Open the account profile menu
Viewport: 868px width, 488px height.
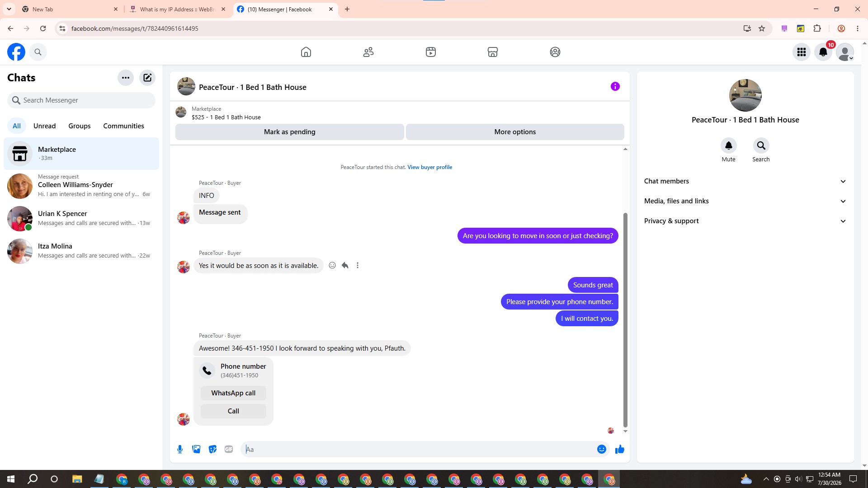(x=845, y=52)
